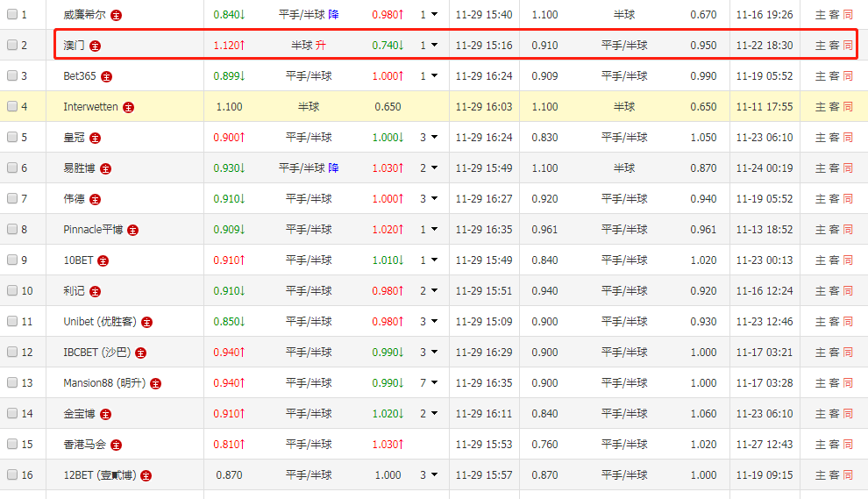
Task: Click the red 主 icon beside IBCBET (沙巴)
Action: coord(141,353)
